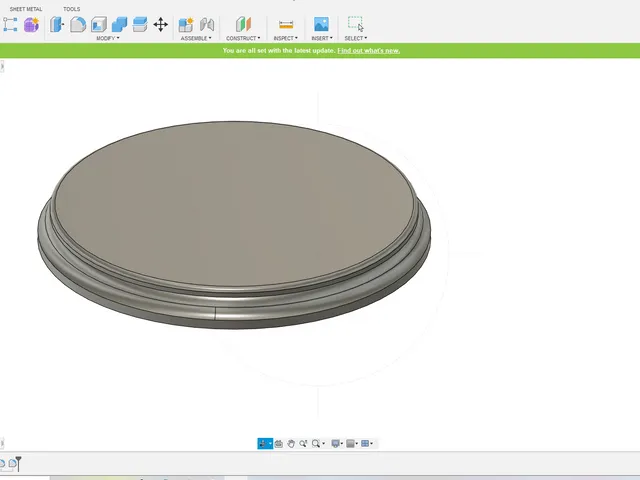Click the Grid and Snaps icon
640x480 pixels.
point(350,444)
